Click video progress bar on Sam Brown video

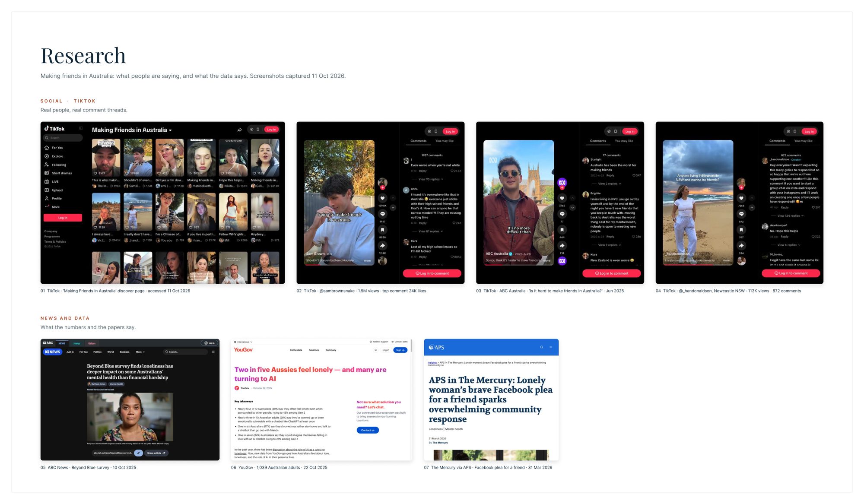point(339,265)
